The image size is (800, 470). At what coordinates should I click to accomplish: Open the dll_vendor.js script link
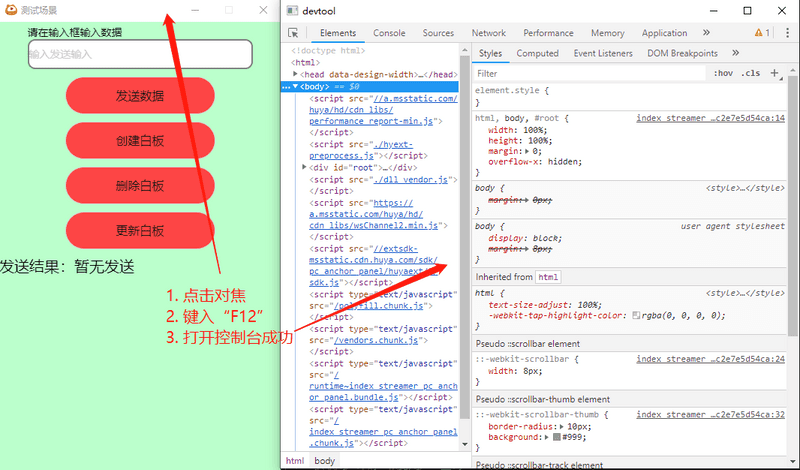click(x=411, y=180)
